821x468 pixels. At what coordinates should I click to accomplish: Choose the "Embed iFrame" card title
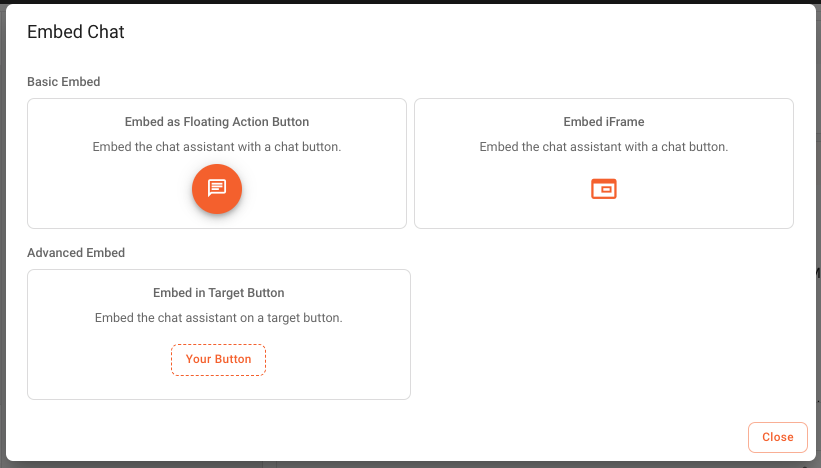point(604,121)
